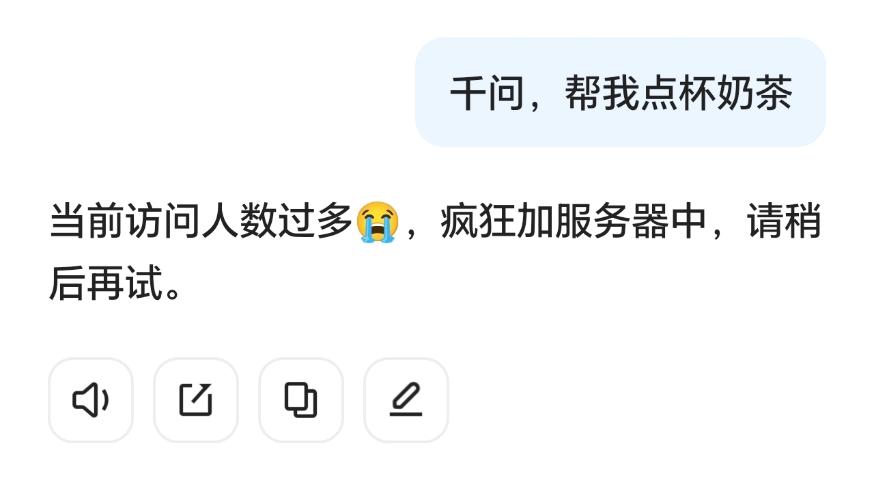The width and height of the screenshot is (874, 500).
Task: Copy the reply with the copy icon
Action: click(x=301, y=400)
